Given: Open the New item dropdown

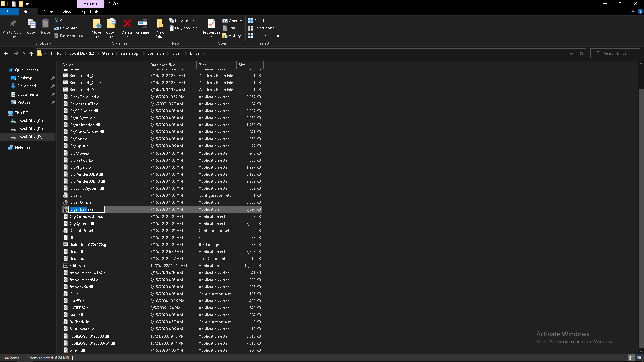Looking at the screenshot, I should [x=181, y=21].
